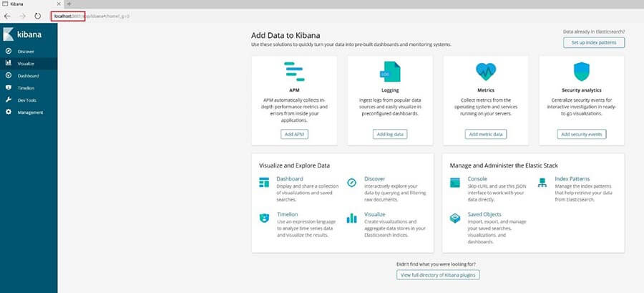Image resolution: width=644 pixels, height=293 pixels.
Task: Click Set up index patterns button
Action: pyautogui.click(x=594, y=43)
